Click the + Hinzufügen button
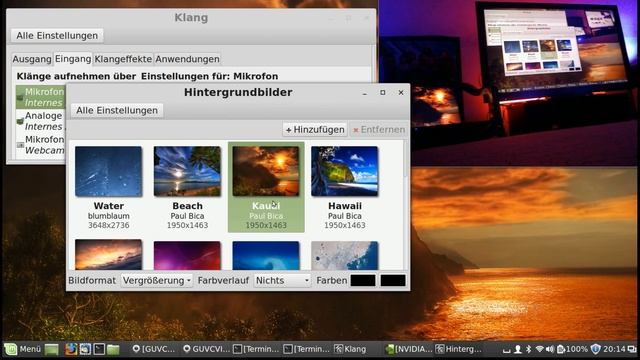Viewport: 640px width, 360px height. 315,130
